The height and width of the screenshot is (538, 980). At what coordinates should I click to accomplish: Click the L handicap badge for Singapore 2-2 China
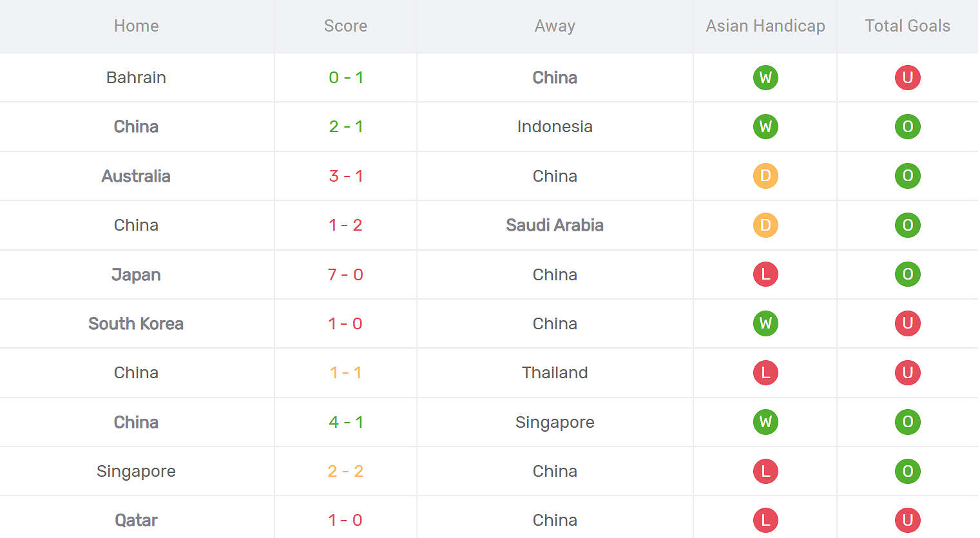tap(765, 471)
